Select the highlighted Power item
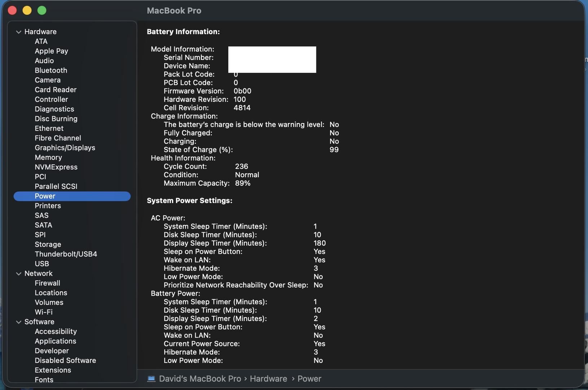 pos(45,196)
